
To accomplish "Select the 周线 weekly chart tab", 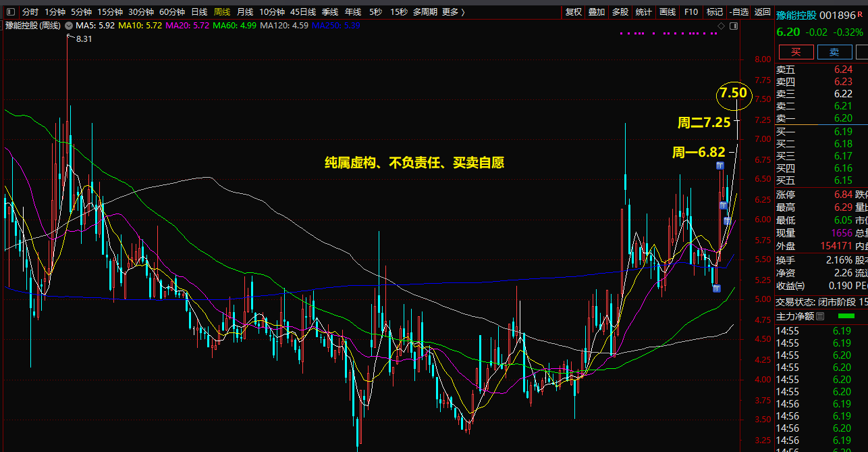I will click(x=222, y=11).
